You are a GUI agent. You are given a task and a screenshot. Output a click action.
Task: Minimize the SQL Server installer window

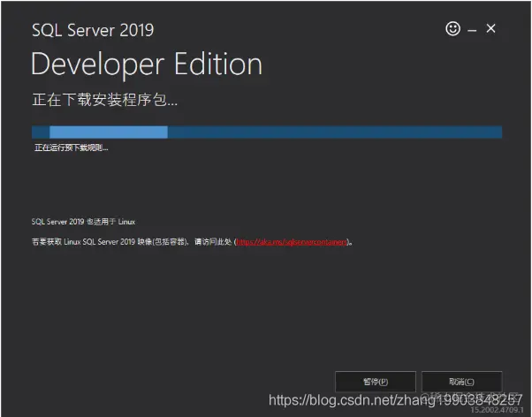(472, 31)
